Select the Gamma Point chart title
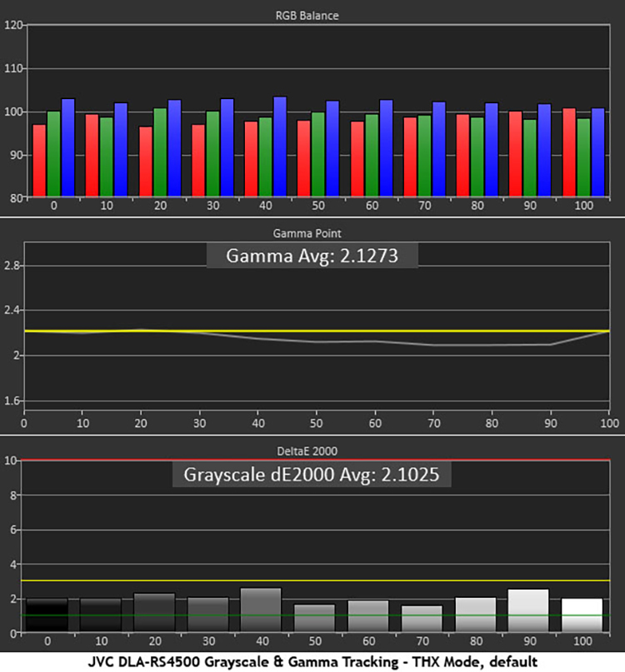 (312, 234)
